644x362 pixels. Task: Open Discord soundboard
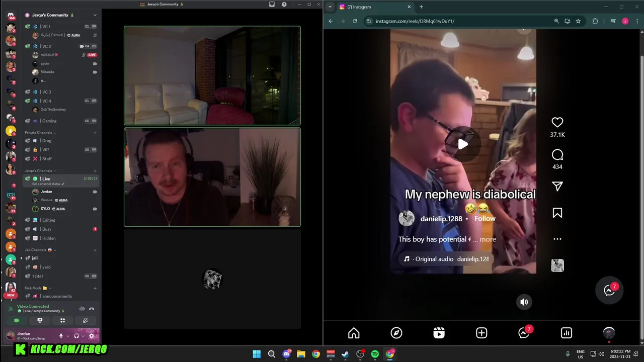click(86, 320)
